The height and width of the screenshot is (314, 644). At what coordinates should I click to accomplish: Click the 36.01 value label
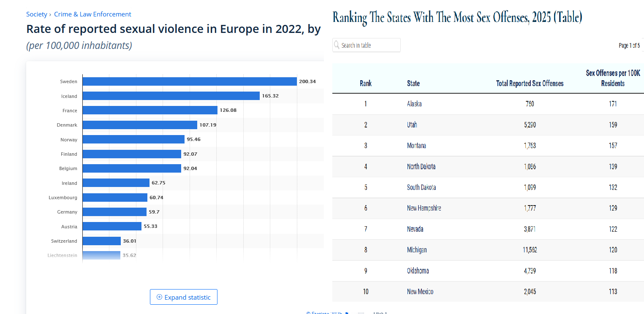point(130,241)
